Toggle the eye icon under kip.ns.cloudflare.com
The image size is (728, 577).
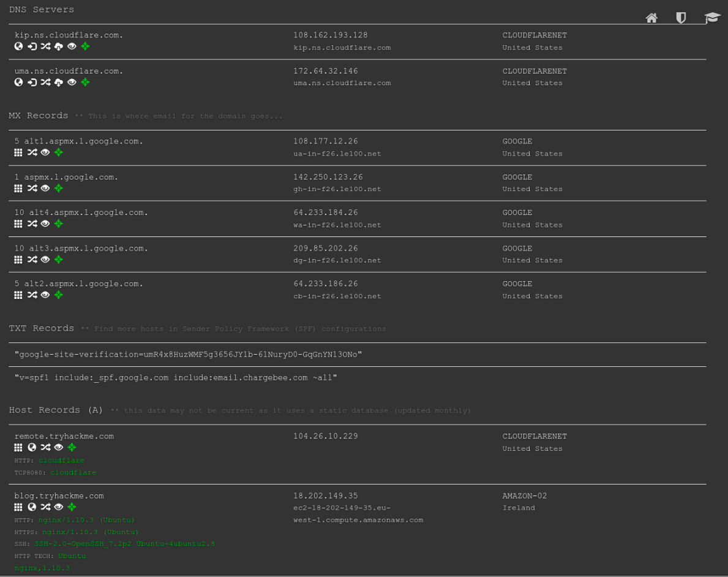click(72, 46)
